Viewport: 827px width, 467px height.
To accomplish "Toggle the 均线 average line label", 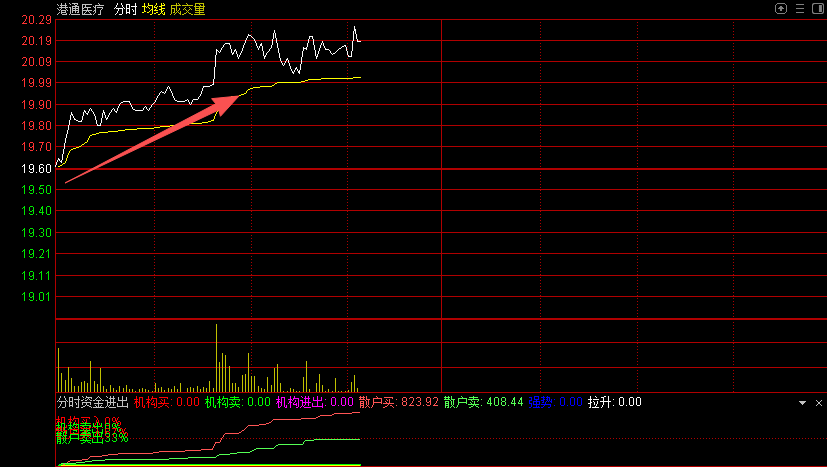I will [153, 9].
